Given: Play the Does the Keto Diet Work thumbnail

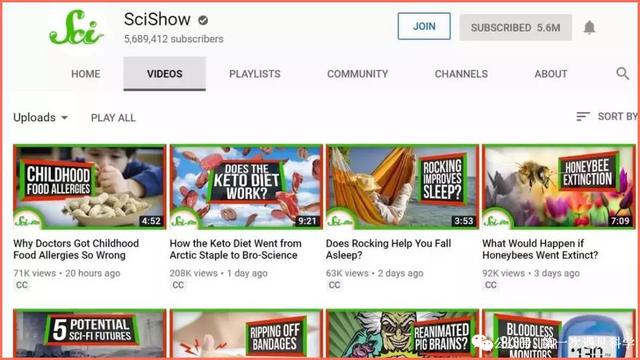Looking at the screenshot, I should (x=246, y=187).
